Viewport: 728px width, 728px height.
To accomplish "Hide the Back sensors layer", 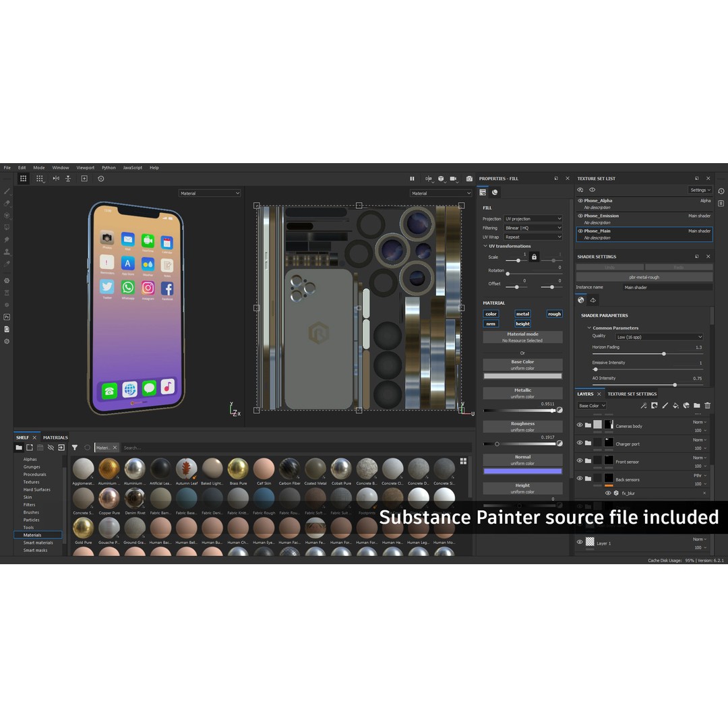I will tap(580, 478).
